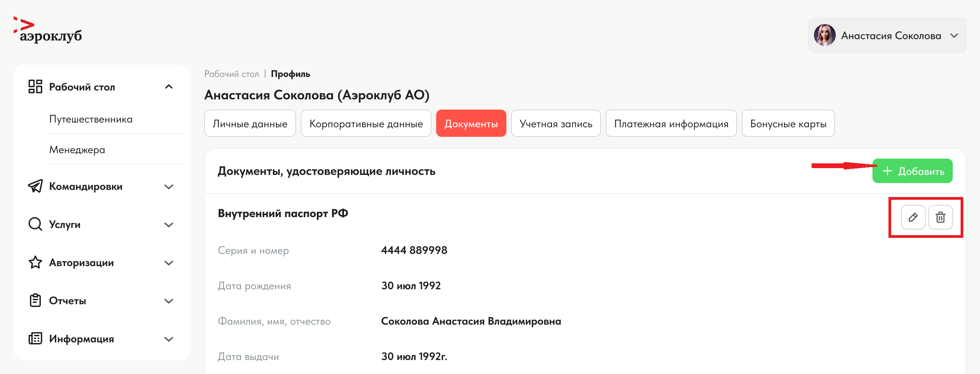Viewport: 980px width, 374px height.
Task: Go to Рабочий стол breadcrumb link
Action: pos(231,74)
